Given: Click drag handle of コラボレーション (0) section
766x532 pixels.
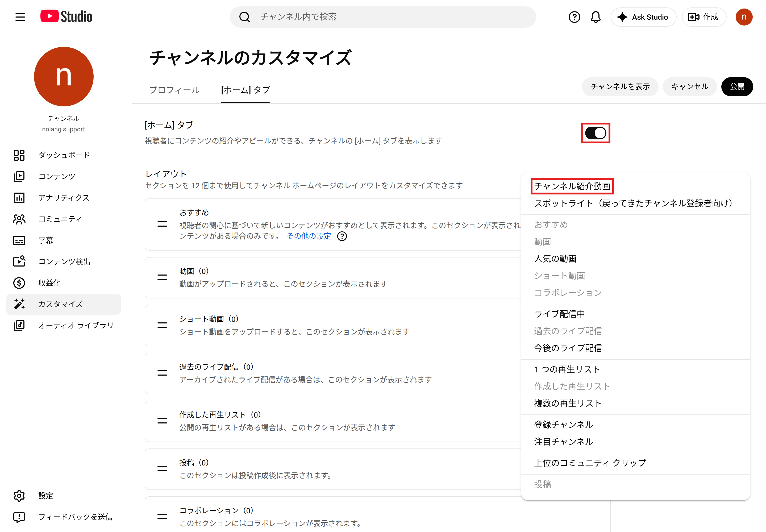Looking at the screenshot, I should [162, 517].
